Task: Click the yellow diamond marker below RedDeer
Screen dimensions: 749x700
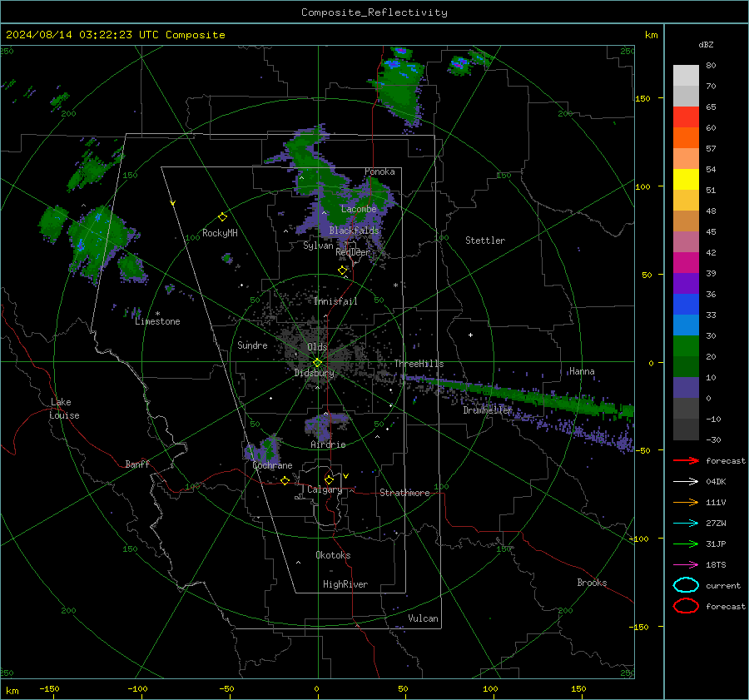Action: 342,271
